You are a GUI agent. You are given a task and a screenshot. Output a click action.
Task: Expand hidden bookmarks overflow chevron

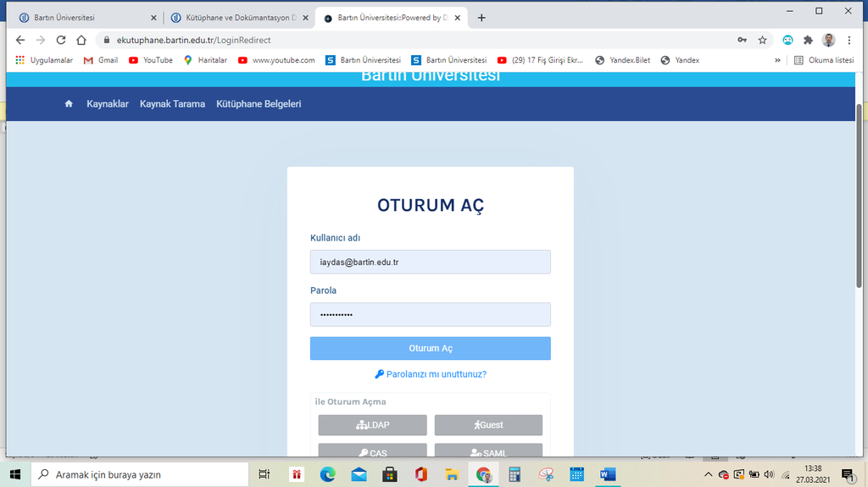pos(777,60)
